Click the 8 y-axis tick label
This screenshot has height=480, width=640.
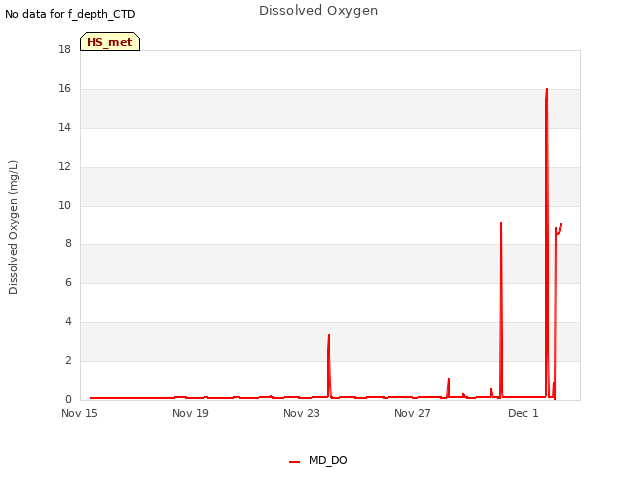point(68,244)
